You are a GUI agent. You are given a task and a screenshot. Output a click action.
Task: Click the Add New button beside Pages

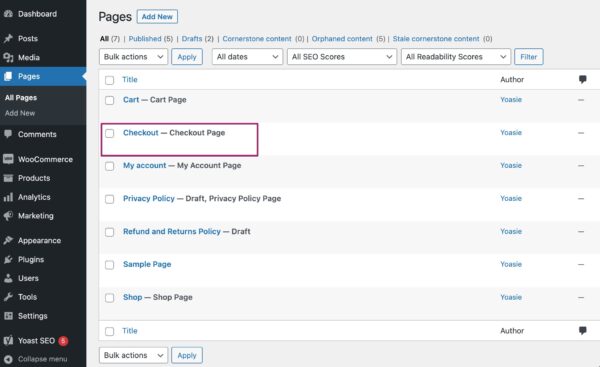coord(157,16)
